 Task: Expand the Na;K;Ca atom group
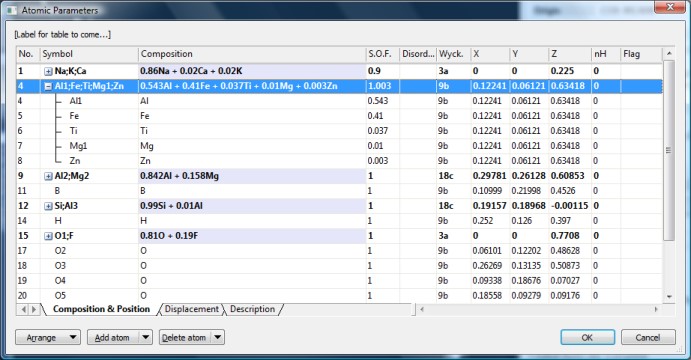(48, 71)
